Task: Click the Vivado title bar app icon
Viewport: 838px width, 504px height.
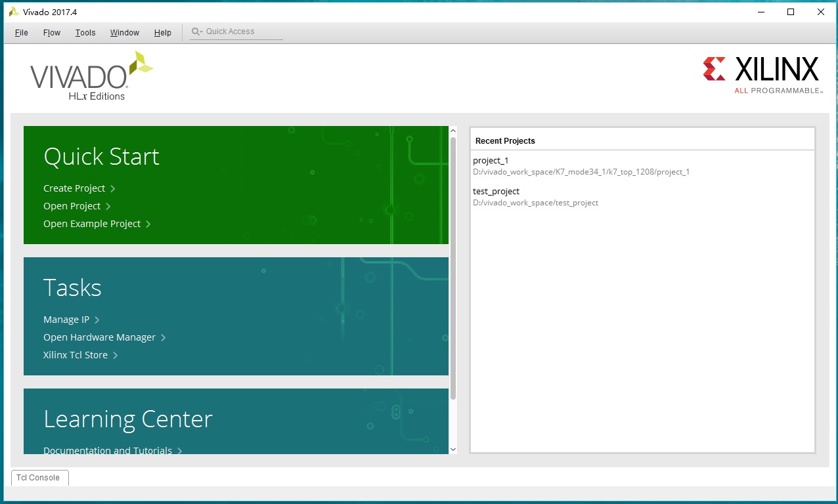Action: pyautogui.click(x=14, y=12)
